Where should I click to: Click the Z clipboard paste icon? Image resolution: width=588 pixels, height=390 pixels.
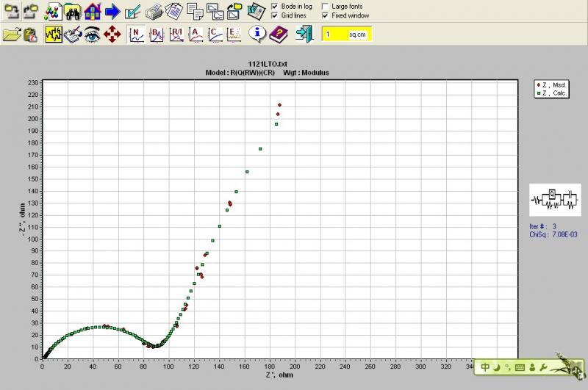pos(30,35)
